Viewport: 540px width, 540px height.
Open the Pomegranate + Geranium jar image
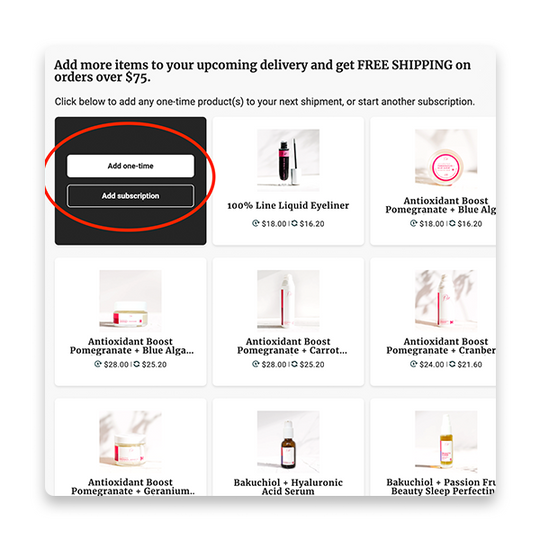131,442
